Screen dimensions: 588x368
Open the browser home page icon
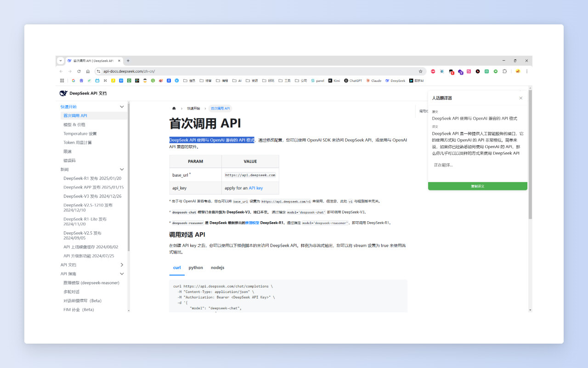pos(88,71)
